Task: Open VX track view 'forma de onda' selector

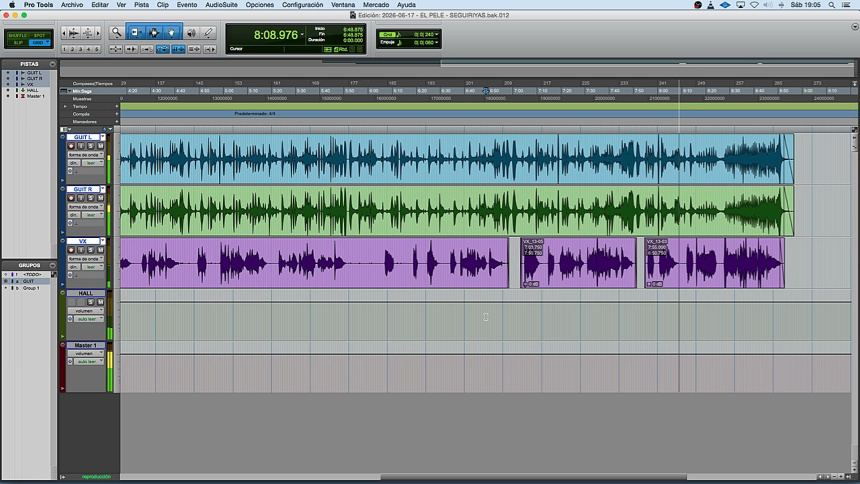Action: coord(86,258)
